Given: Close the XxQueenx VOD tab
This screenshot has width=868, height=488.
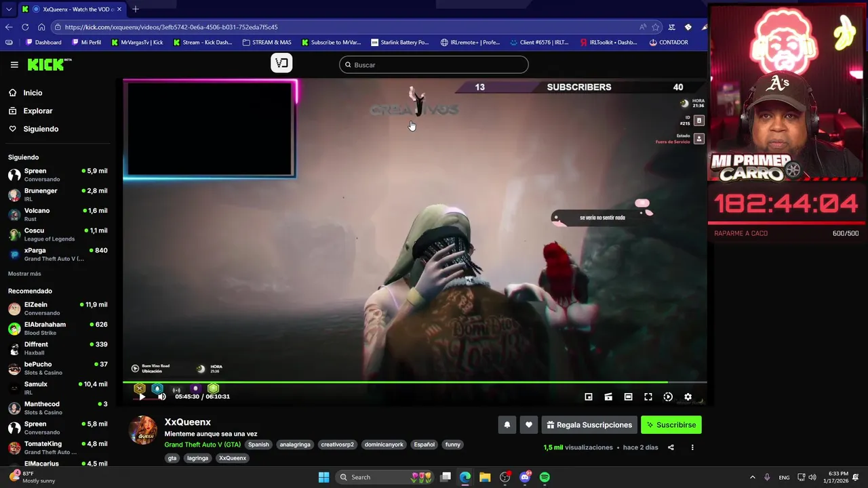Looking at the screenshot, I should tap(119, 9).
